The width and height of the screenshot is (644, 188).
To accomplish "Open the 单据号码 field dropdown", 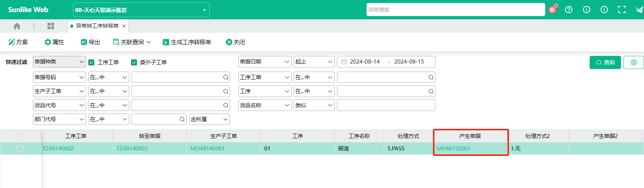I will click(60, 77).
